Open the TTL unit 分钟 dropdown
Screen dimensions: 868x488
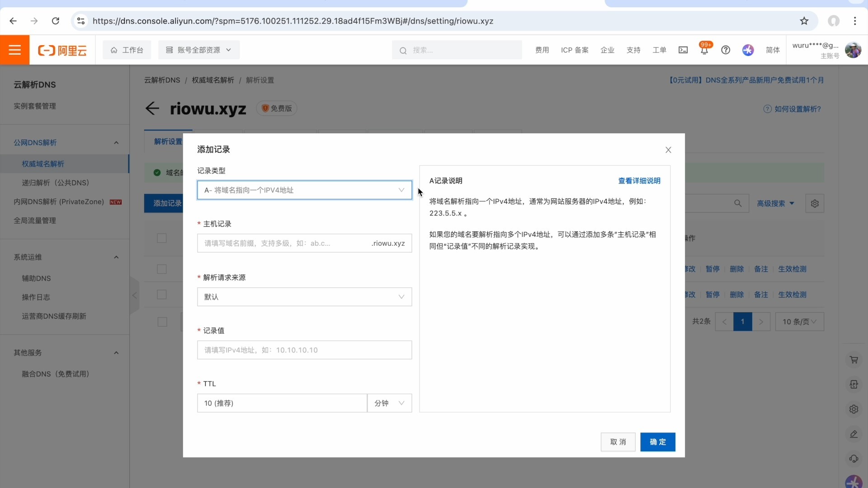(389, 403)
